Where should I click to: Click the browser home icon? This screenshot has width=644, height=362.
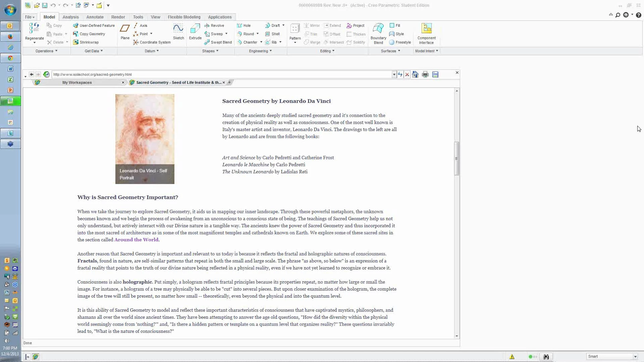coord(415,74)
